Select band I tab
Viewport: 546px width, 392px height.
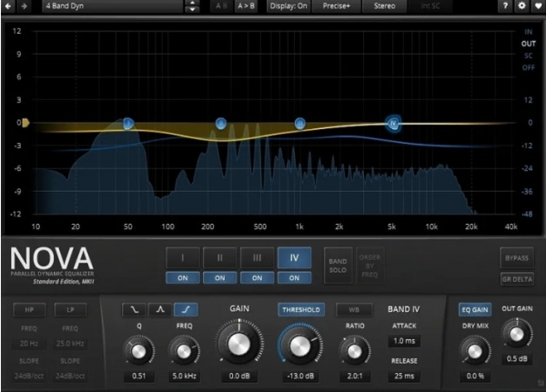(183, 258)
